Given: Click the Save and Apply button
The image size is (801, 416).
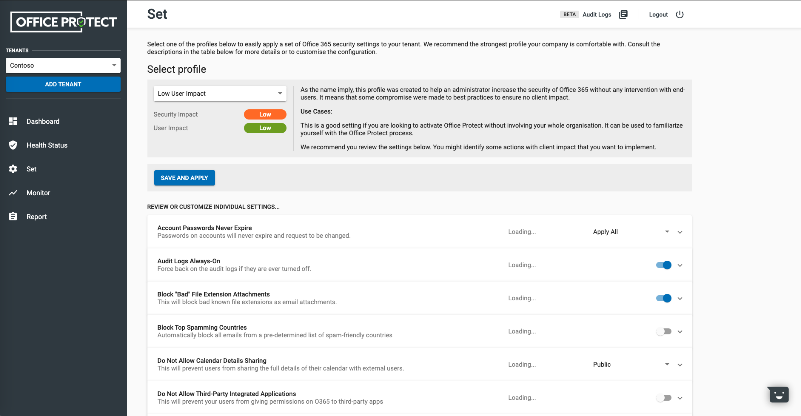Looking at the screenshot, I should tap(184, 178).
